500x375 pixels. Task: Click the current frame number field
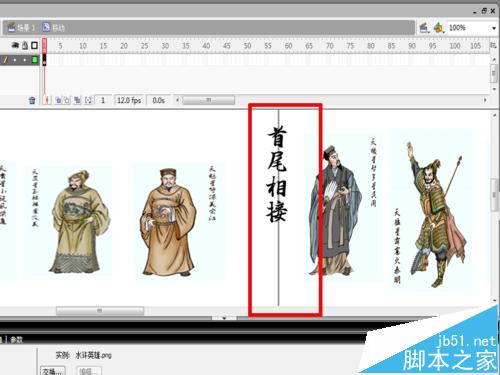[x=104, y=100]
